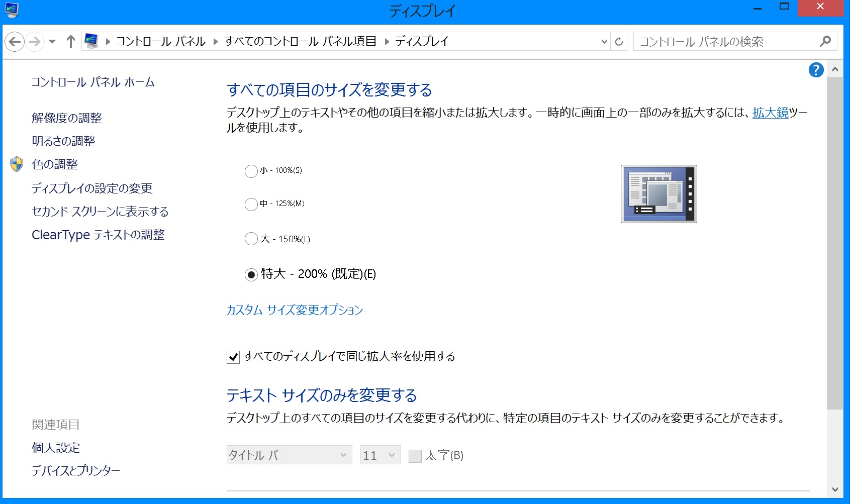Refresh the address bar contents
Screen dimensions: 850x504
point(619,41)
